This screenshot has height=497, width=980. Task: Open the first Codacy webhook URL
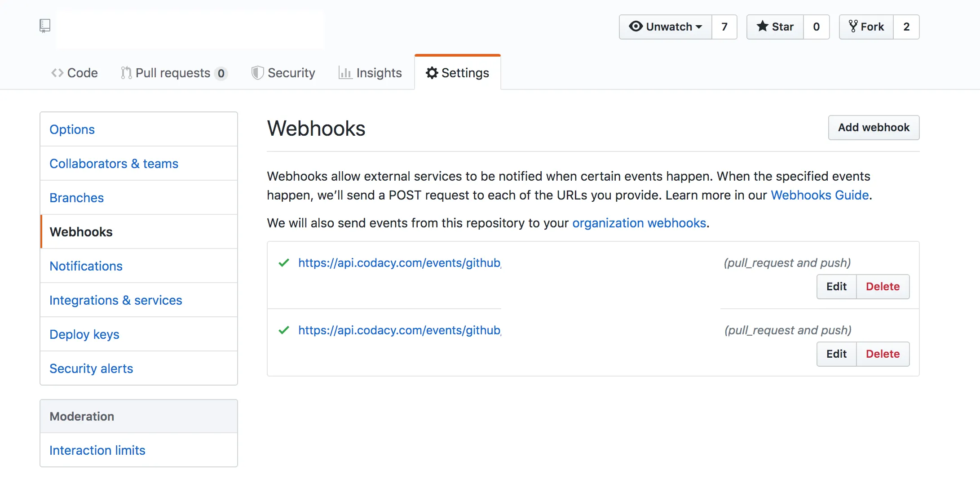click(x=399, y=263)
